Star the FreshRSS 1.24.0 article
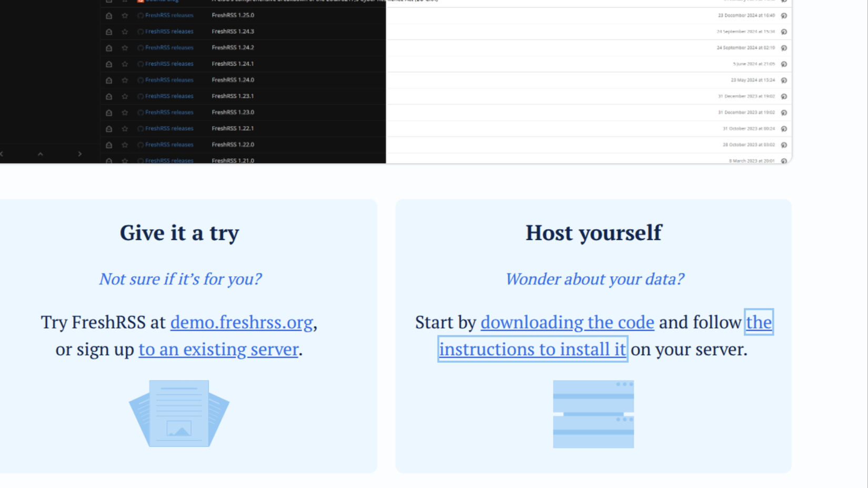This screenshot has height=488, width=868. click(125, 80)
